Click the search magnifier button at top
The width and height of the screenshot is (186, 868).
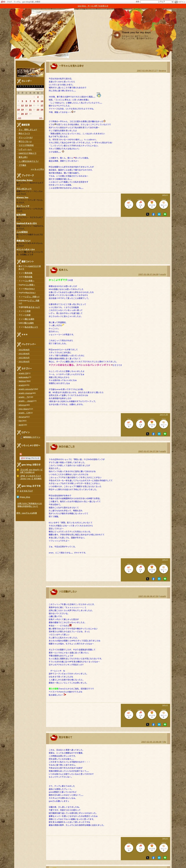[x=176, y=2]
